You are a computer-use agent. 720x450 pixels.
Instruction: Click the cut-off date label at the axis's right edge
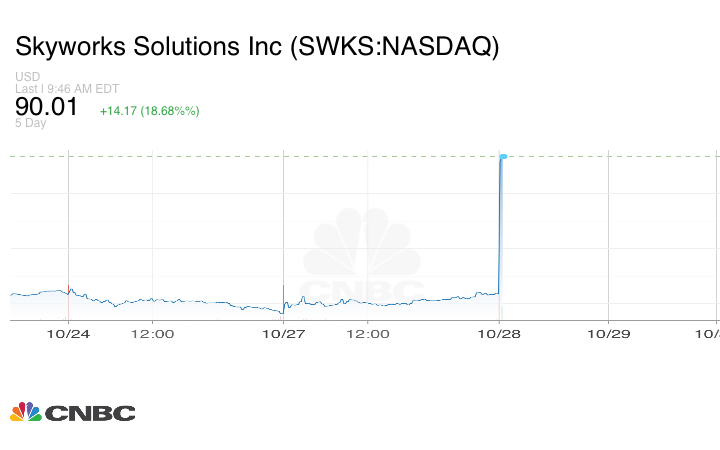point(712,335)
